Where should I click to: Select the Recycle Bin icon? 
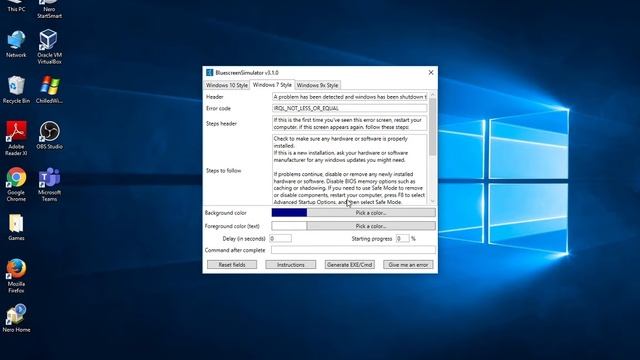(16, 89)
